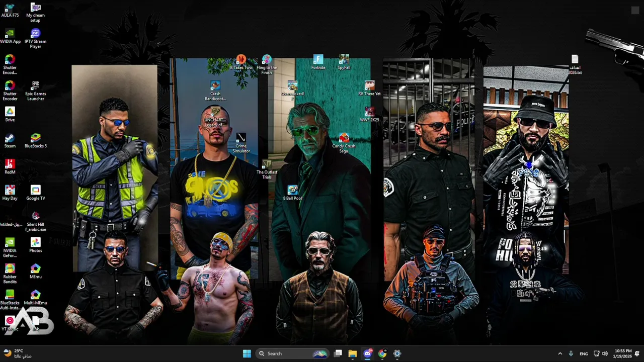
Task: Open the MEmu emulator shortcut
Action: click(x=35, y=271)
